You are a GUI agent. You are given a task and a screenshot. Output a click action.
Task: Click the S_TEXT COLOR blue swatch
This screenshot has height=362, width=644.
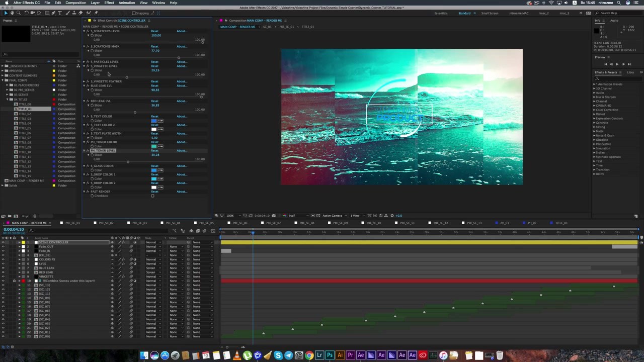pyautogui.click(x=153, y=121)
